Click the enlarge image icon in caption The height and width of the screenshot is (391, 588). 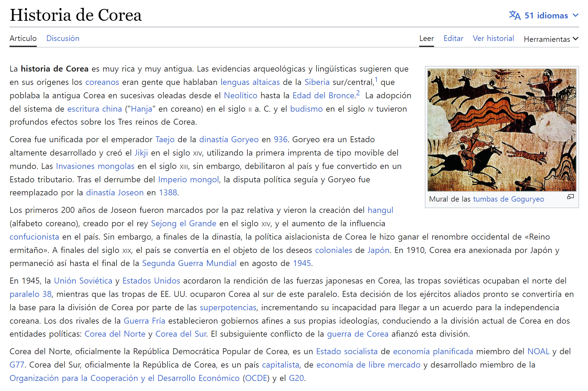point(570,197)
